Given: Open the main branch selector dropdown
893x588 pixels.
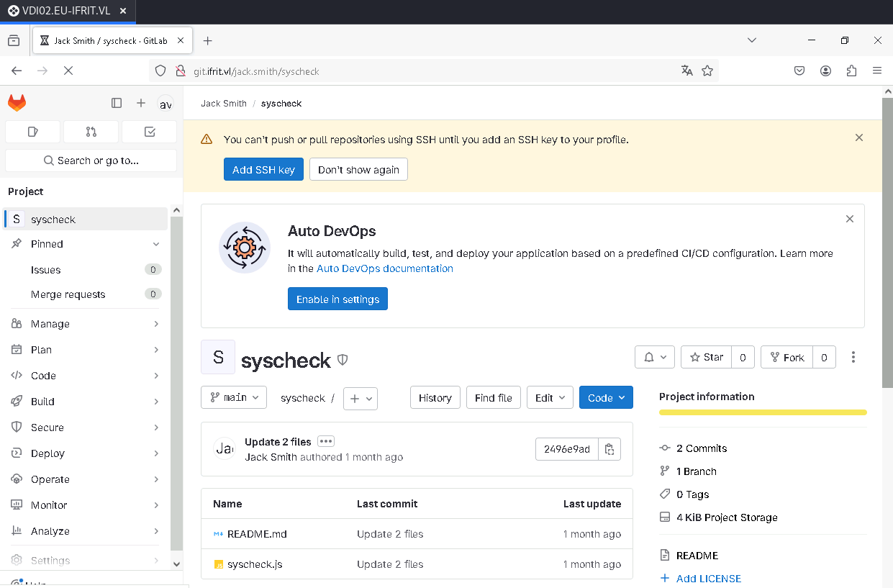Looking at the screenshot, I should pos(234,397).
